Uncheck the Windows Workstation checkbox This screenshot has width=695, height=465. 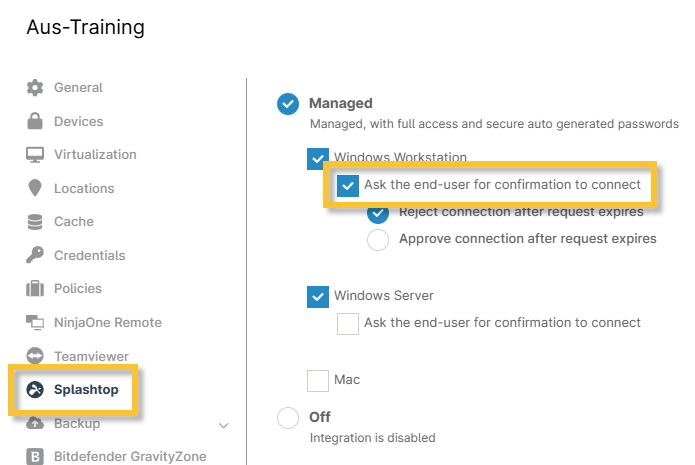pyautogui.click(x=318, y=158)
